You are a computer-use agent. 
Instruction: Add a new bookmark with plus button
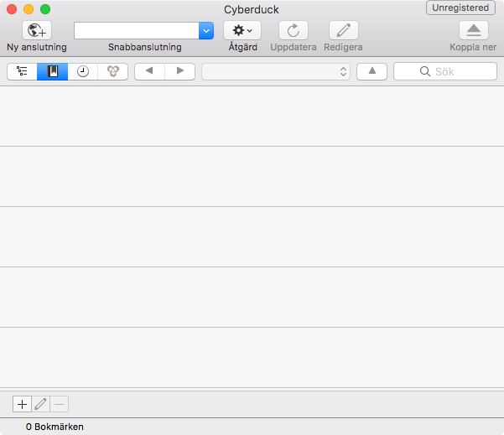(22, 404)
